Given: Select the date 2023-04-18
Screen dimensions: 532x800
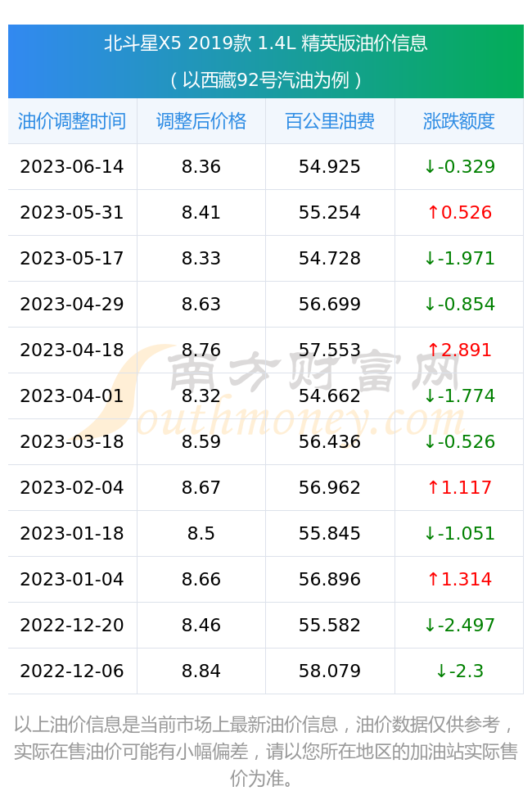Looking at the screenshot, I should pyautogui.click(x=72, y=350).
